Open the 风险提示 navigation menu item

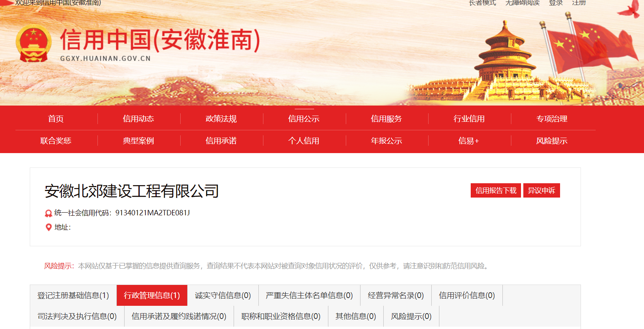coord(552,141)
